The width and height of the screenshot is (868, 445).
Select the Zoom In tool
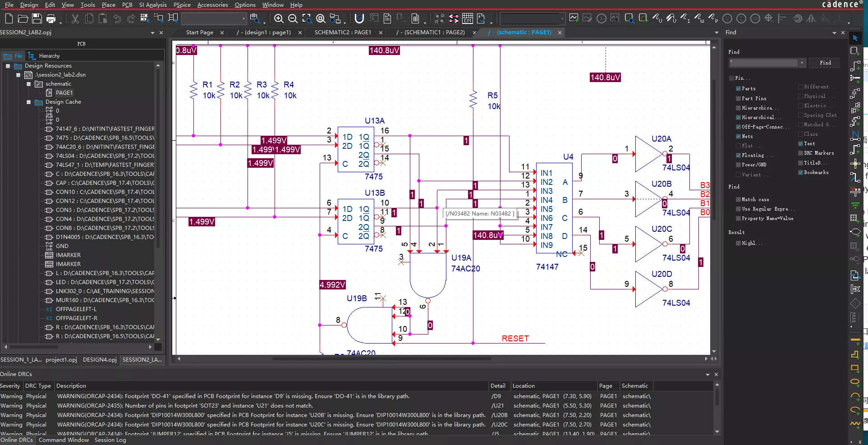point(279,18)
